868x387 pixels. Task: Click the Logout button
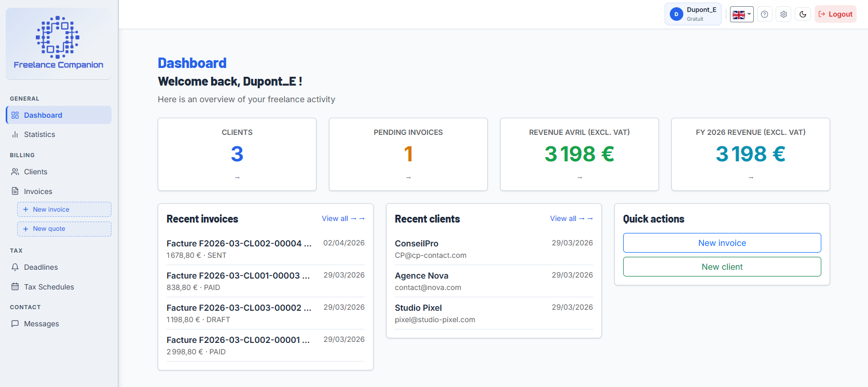click(x=835, y=15)
